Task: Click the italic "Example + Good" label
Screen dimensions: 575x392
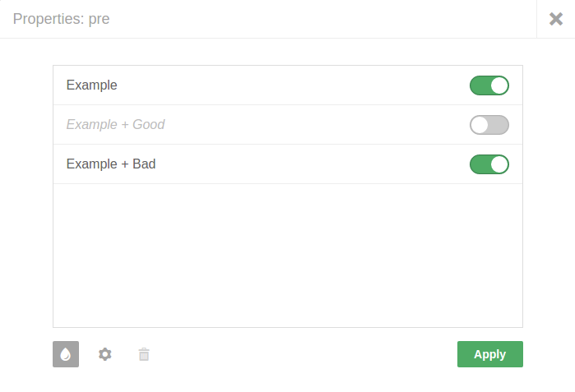Action: point(115,124)
